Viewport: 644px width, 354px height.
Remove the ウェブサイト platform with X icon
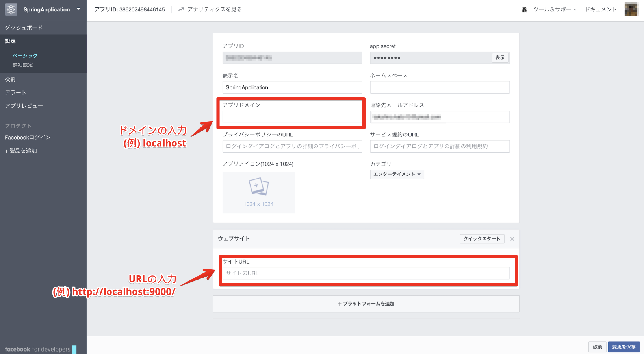click(x=512, y=239)
